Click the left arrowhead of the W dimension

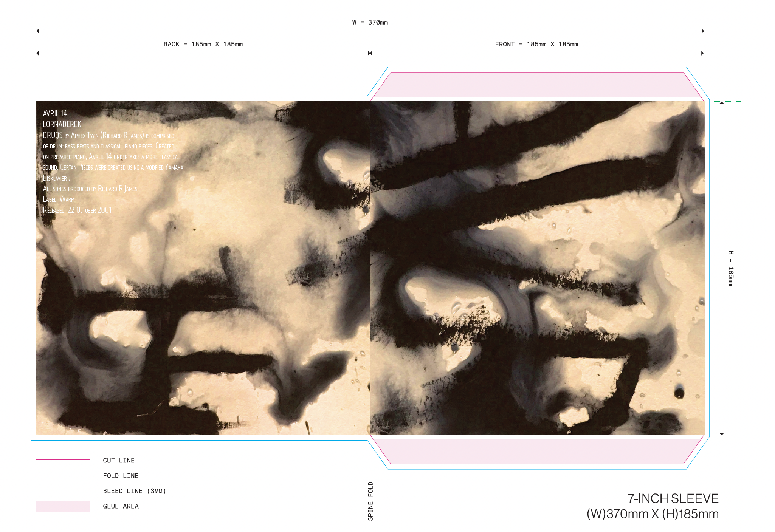(x=38, y=31)
